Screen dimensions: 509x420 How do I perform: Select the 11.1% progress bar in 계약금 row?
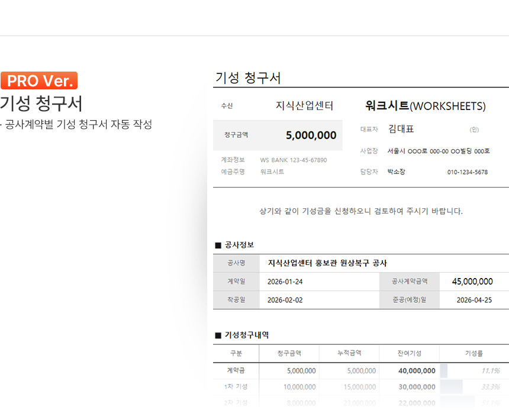click(x=444, y=371)
